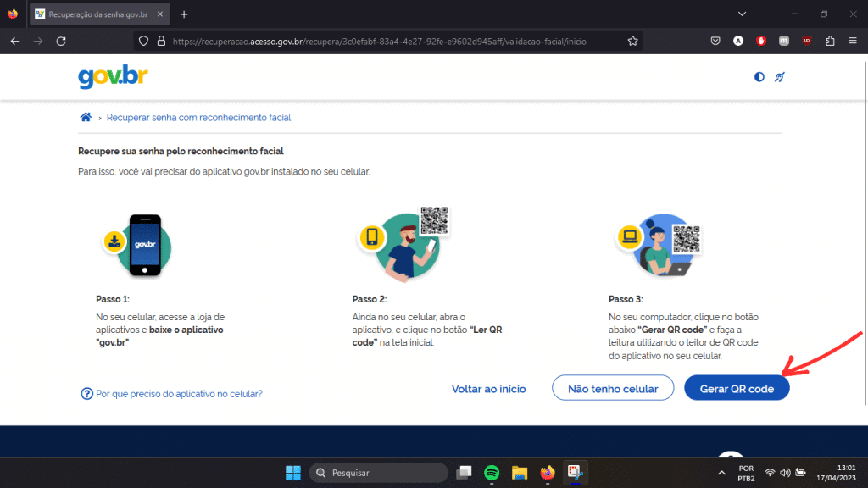The width and height of the screenshot is (868, 488).
Task: Click the uBlock Origin extension icon
Action: coord(807,40)
